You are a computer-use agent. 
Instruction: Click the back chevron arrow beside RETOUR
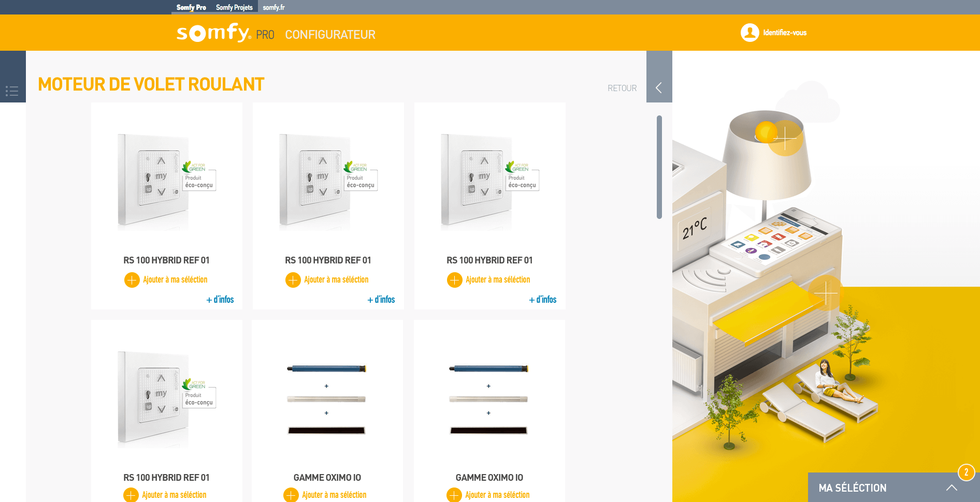pyautogui.click(x=659, y=87)
